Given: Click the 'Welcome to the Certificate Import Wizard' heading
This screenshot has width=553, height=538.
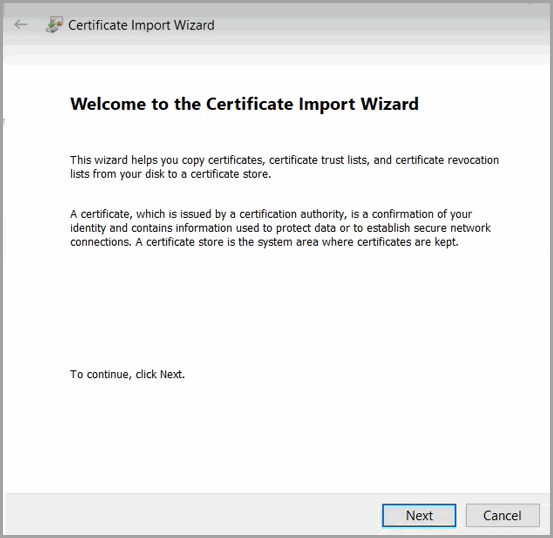Looking at the screenshot, I should point(244,104).
